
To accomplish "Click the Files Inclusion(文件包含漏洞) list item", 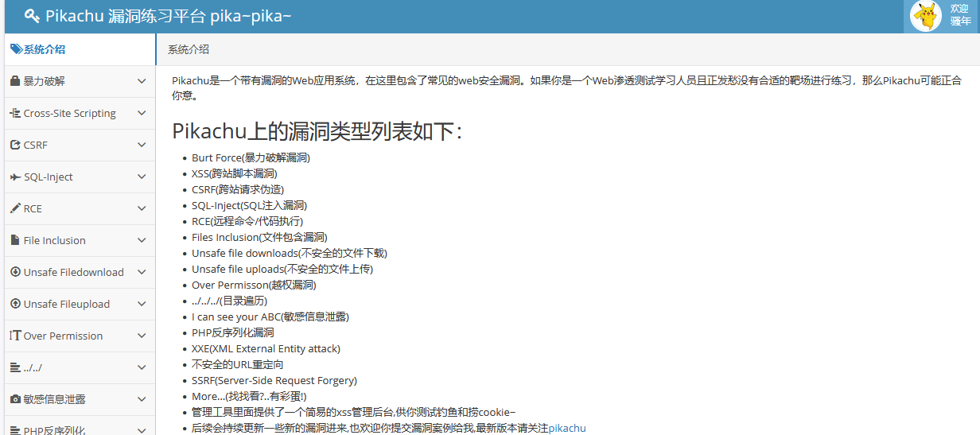I will (259, 237).
